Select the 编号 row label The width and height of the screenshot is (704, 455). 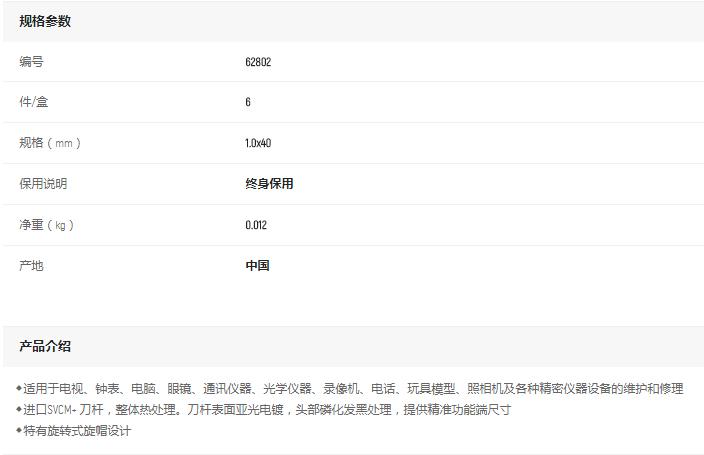[32, 62]
